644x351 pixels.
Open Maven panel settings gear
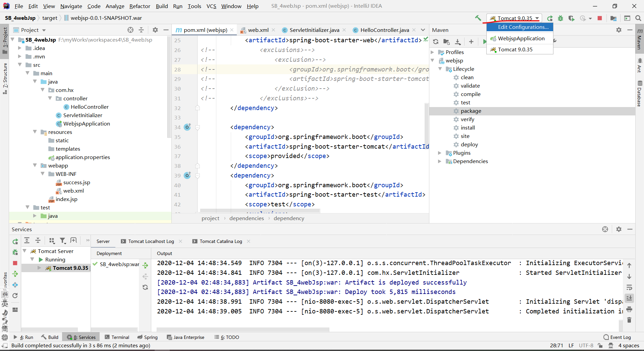pyautogui.click(x=619, y=30)
